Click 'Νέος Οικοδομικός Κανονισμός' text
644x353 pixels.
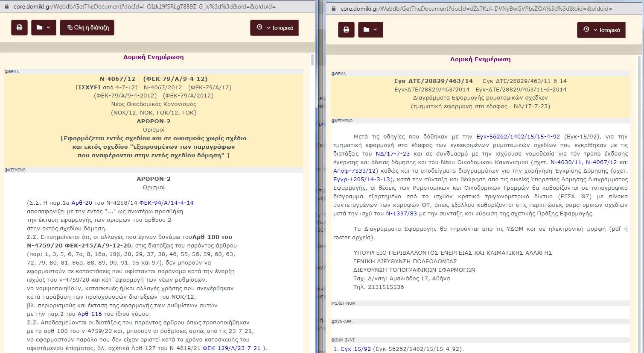click(154, 104)
